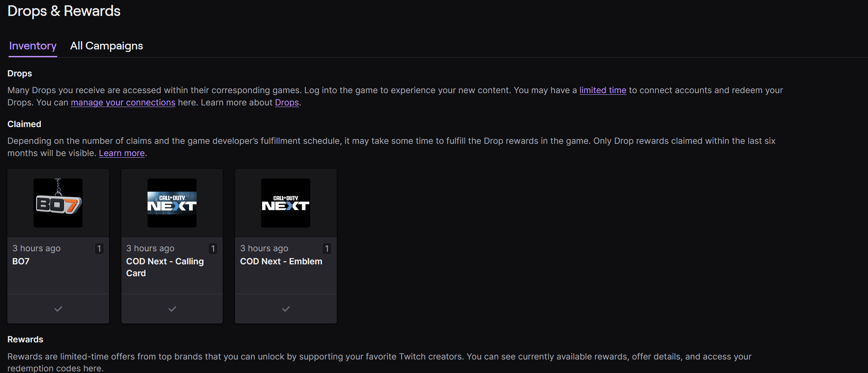Image resolution: width=868 pixels, height=373 pixels.
Task: Click the checkmark under the BO7 drop
Action: 58,309
